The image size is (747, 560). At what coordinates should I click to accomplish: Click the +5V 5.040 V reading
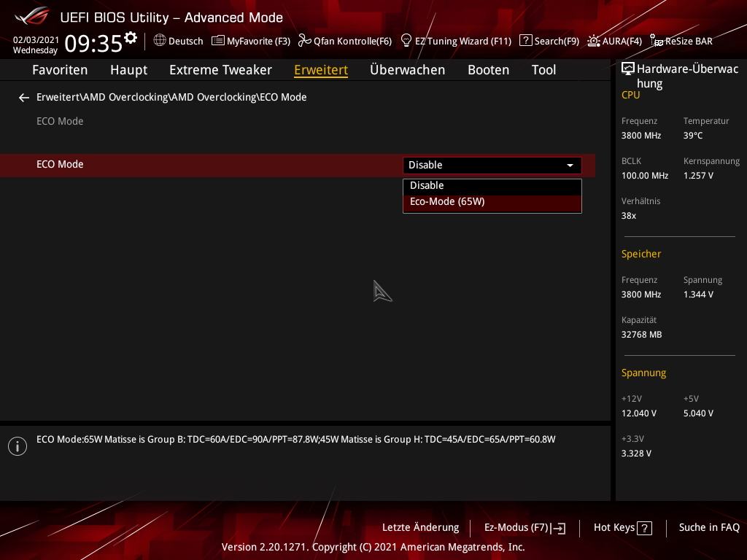698,413
